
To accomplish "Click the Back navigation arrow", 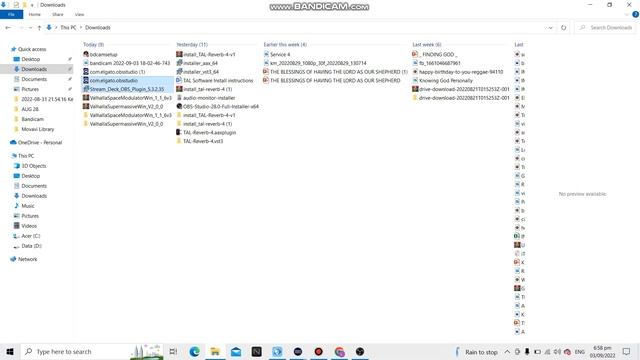I will point(8,28).
